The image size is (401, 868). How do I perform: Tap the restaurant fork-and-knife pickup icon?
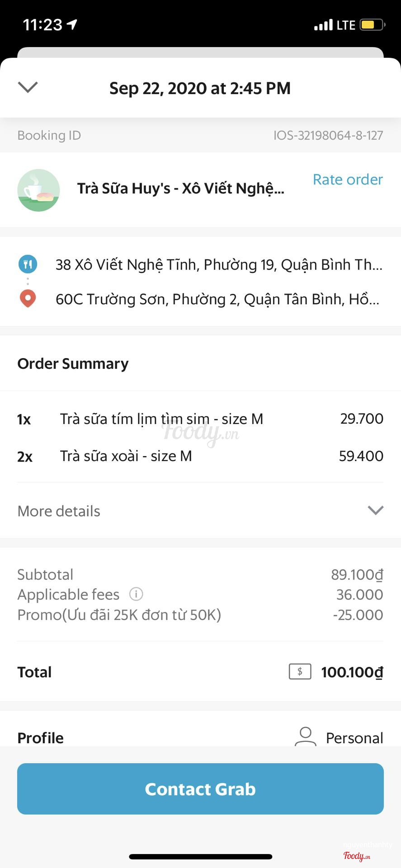[28, 264]
